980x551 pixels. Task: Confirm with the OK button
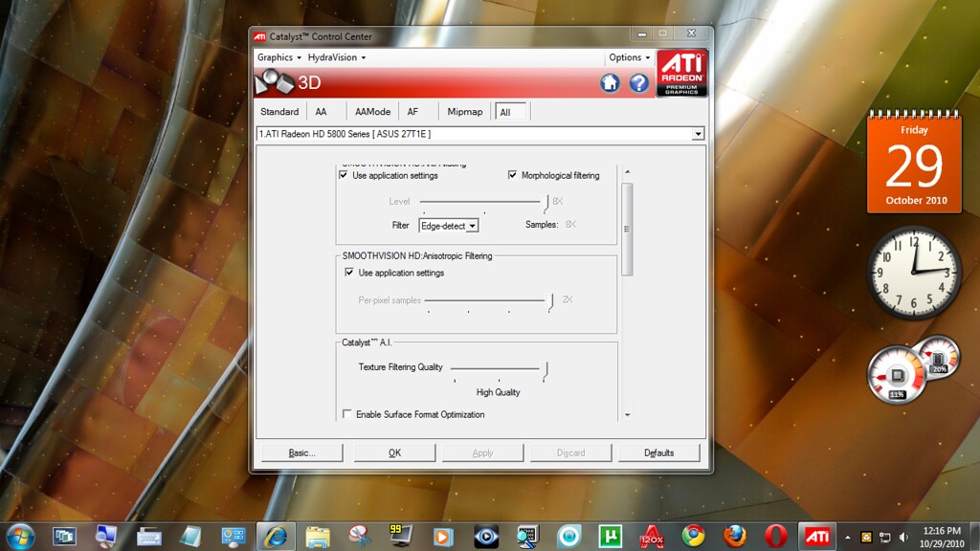[394, 452]
